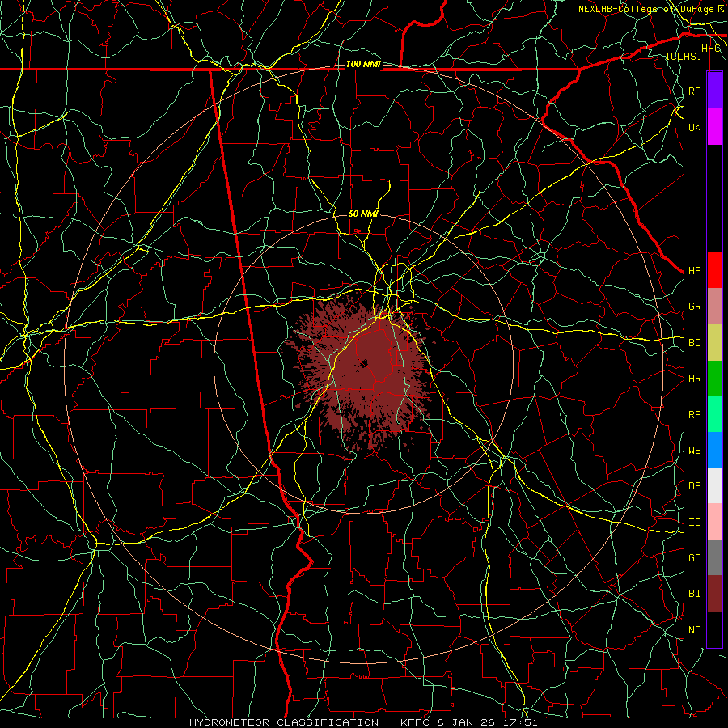Click the green HR legend color swatch

click(x=714, y=379)
